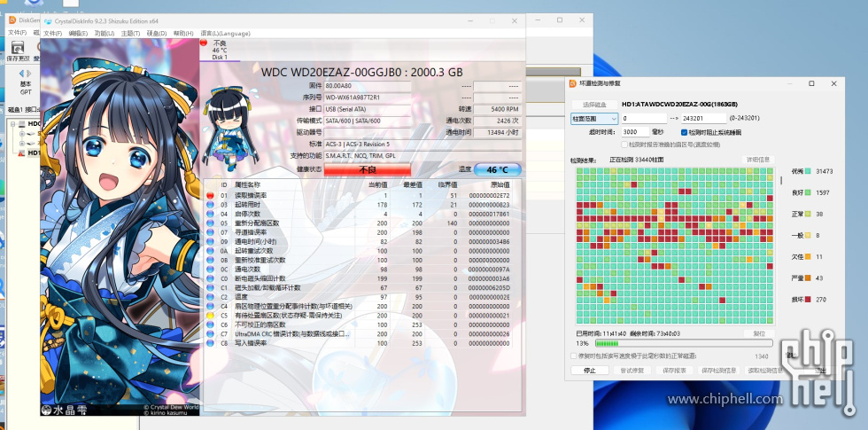Viewport: 868px width, 430px height.
Task: Open 文件(F) menu in DiskGenius window
Action: pos(17,33)
